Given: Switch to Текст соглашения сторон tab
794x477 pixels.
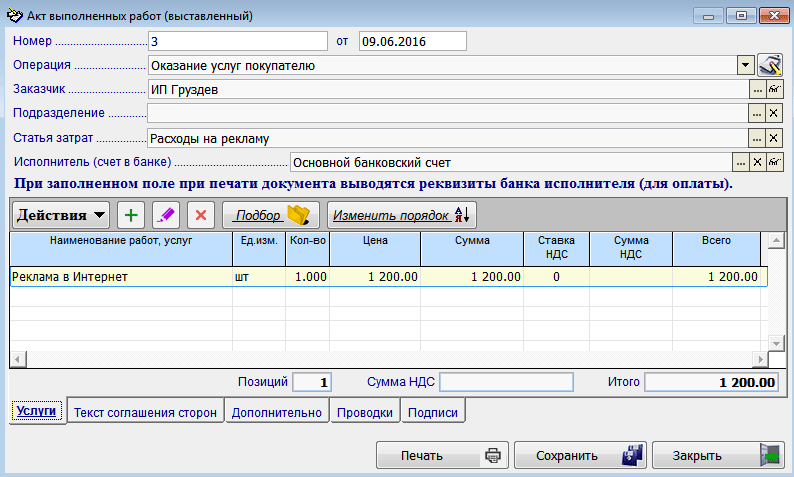Looking at the screenshot, I should coord(145,412).
